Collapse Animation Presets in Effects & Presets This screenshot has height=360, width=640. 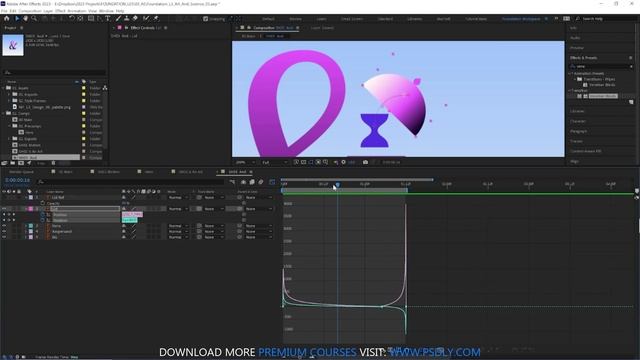coord(570,73)
